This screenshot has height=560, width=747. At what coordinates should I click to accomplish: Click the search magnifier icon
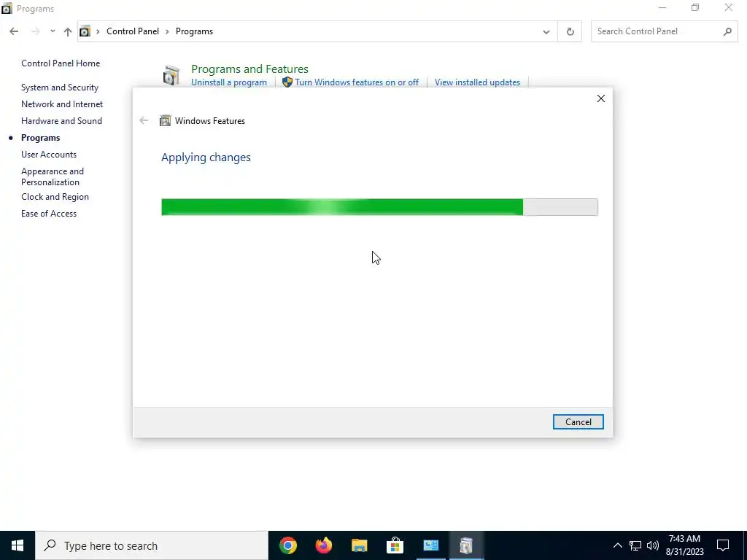pyautogui.click(x=727, y=31)
